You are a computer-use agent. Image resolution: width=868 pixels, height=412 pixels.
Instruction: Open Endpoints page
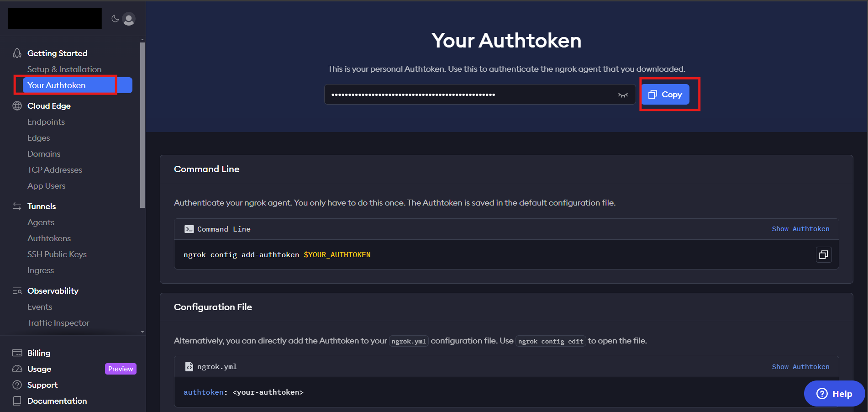[x=46, y=121]
